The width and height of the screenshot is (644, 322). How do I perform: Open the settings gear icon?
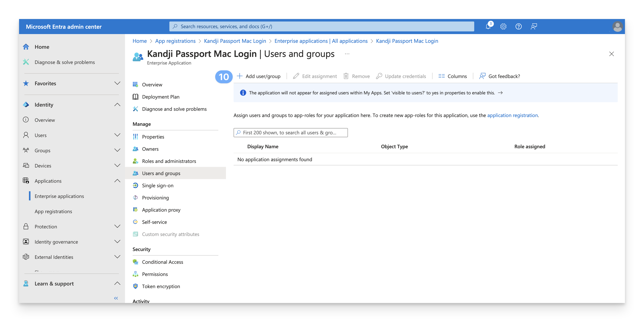[503, 26]
